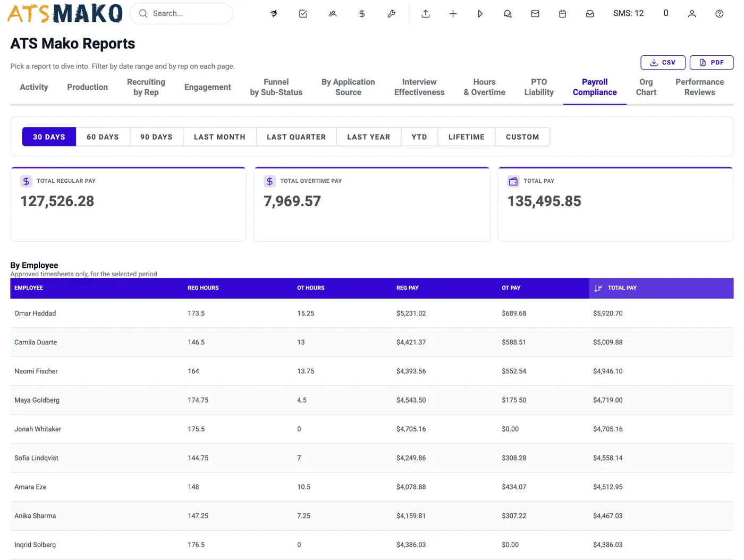Screen dimensions: 744x560
Task: Open the wrench tools icon
Action: (x=392, y=14)
